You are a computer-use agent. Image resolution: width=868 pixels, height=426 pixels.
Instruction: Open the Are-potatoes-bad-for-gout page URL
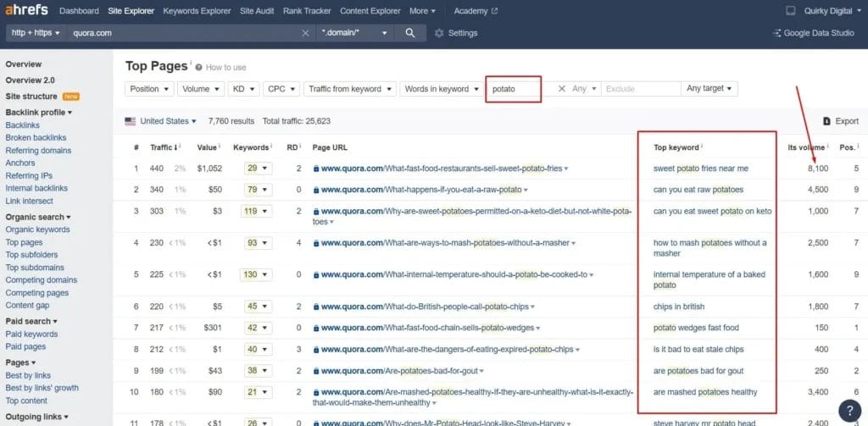(x=399, y=371)
